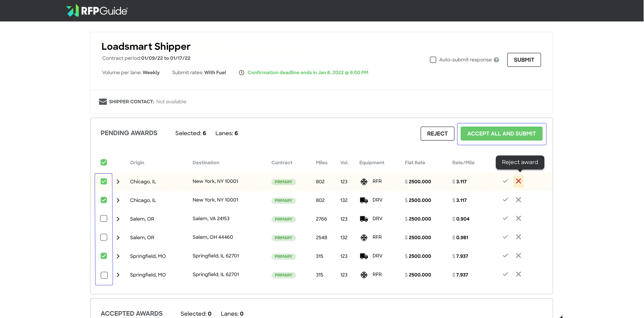Reject award for Salem, OH 44460 row
644x318 pixels.
518,237
